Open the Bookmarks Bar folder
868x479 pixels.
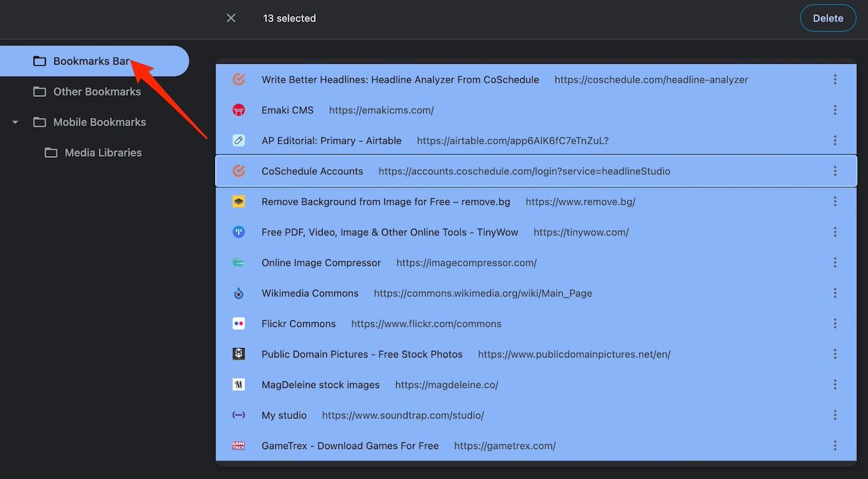tap(91, 60)
